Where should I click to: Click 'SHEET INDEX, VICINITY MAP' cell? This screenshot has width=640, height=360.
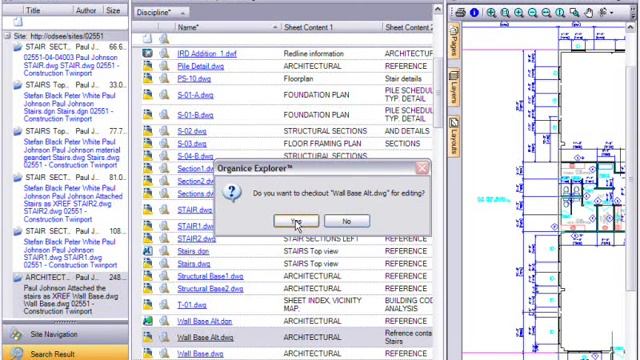coord(322,304)
